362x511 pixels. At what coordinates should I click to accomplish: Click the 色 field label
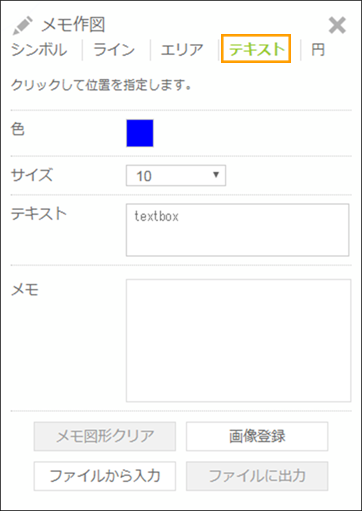(x=18, y=129)
